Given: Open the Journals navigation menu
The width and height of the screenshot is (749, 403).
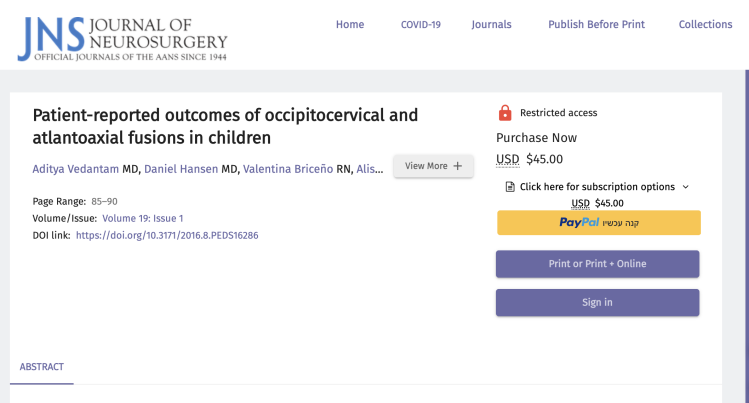Looking at the screenshot, I should (x=491, y=25).
